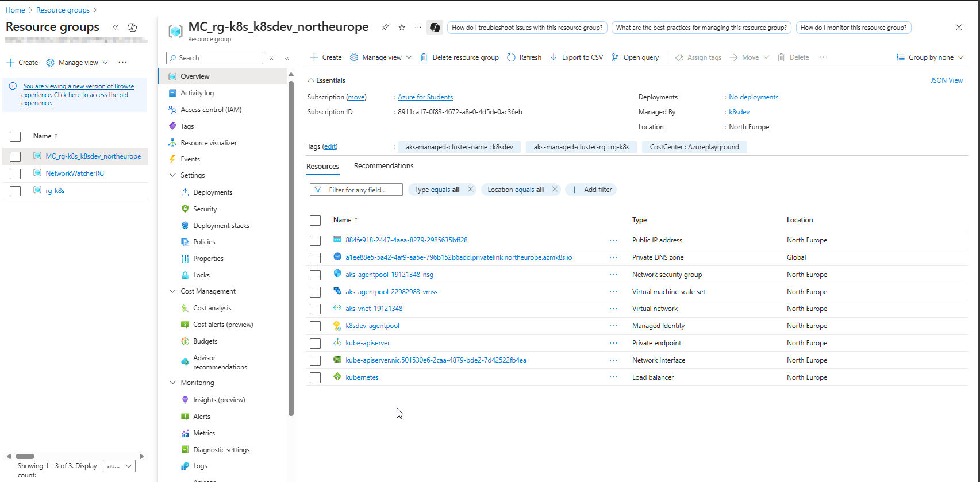This screenshot has height=482, width=980.
Task: Open row menu ellipsis for kubernetes load balancer
Action: 613,377
